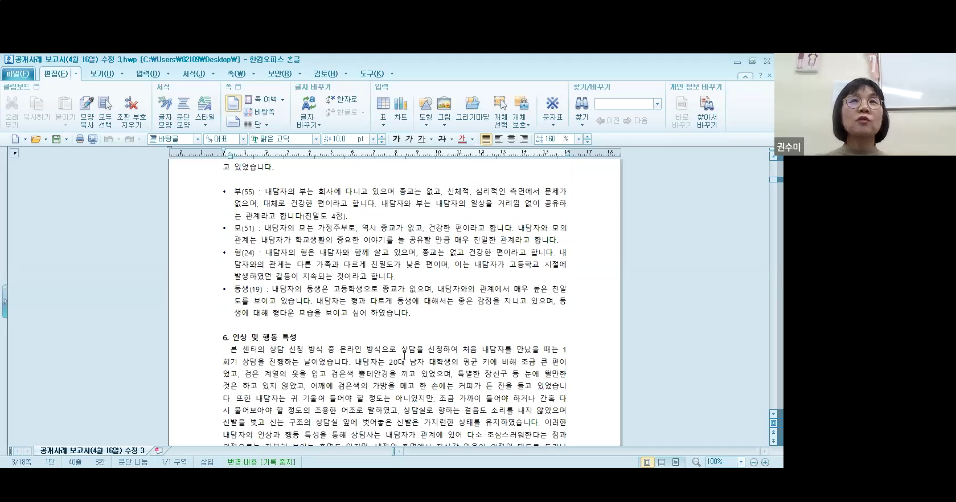Expand the find text combo box arrow

pyautogui.click(x=657, y=104)
